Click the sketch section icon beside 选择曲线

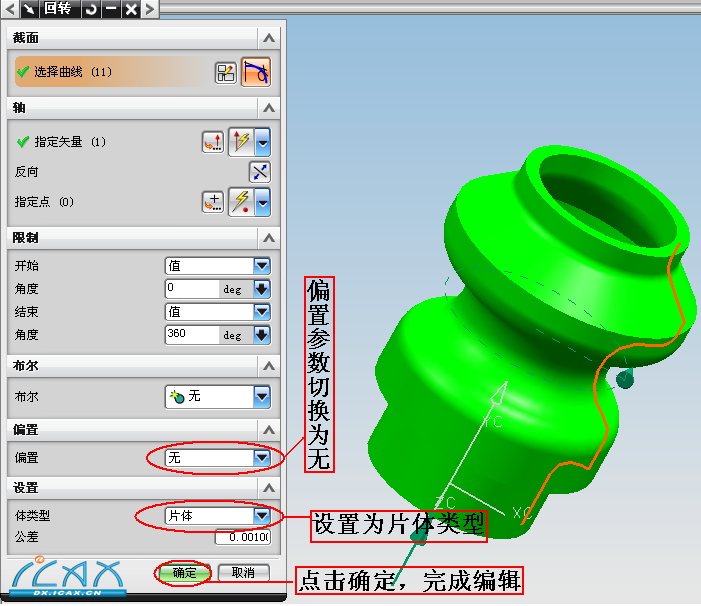pyautogui.click(x=225, y=72)
